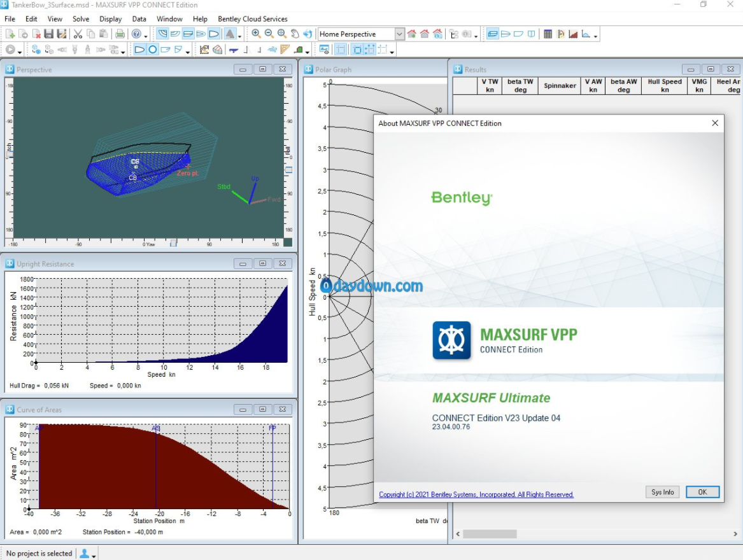This screenshot has height=560, width=743.
Task: Open the Solve menu
Action: (x=81, y=19)
